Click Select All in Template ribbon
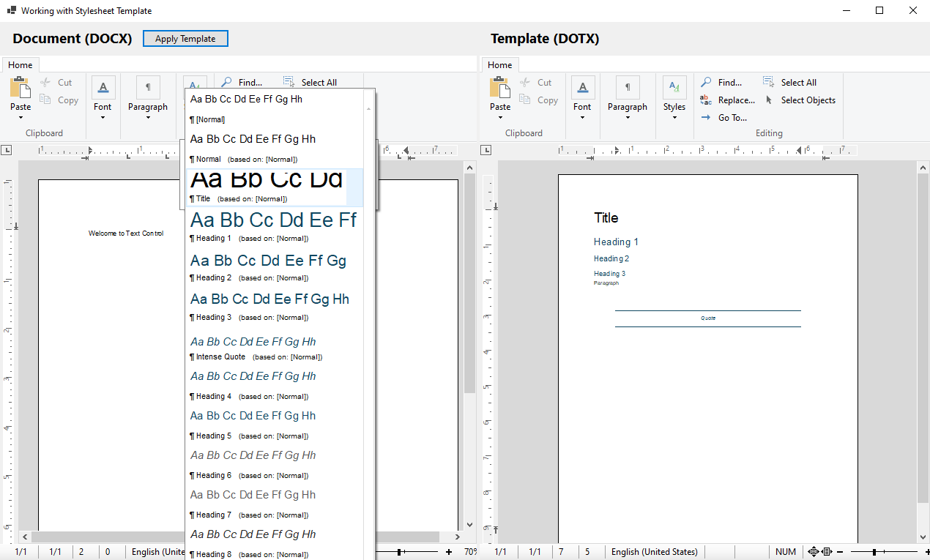This screenshot has width=930, height=560. click(x=790, y=83)
